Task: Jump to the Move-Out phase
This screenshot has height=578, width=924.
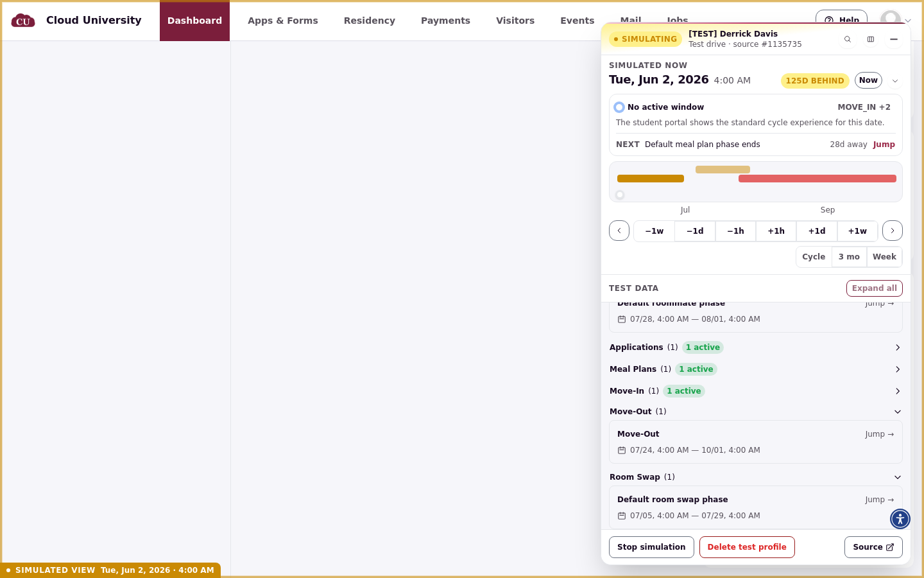Action: [879, 434]
